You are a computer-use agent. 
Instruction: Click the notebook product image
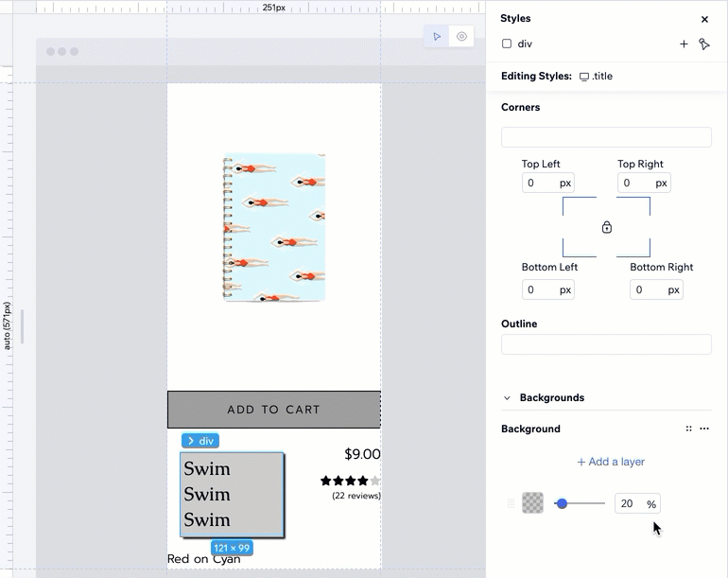[x=274, y=227]
